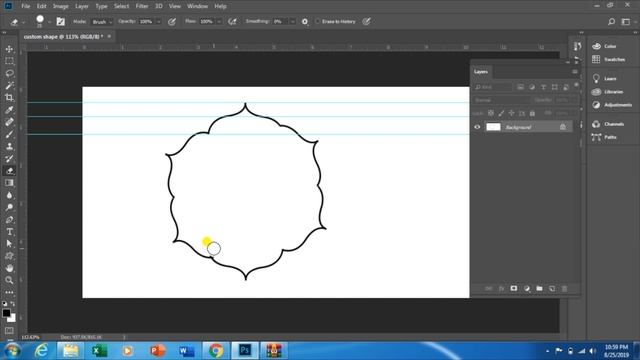Toggle filter for pixel layers
The width and height of the screenshot is (640, 360).
pos(520,87)
